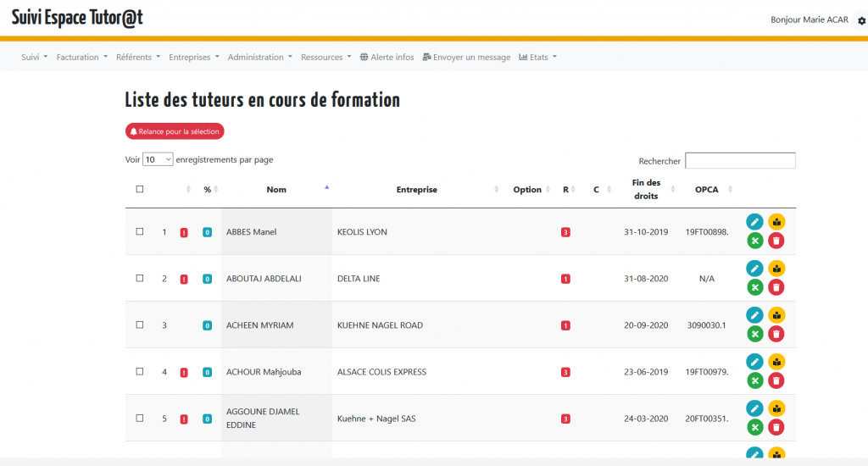This screenshot has height=466, width=868.
Task: Open the records-per-page selector showing 10
Action: (158, 159)
